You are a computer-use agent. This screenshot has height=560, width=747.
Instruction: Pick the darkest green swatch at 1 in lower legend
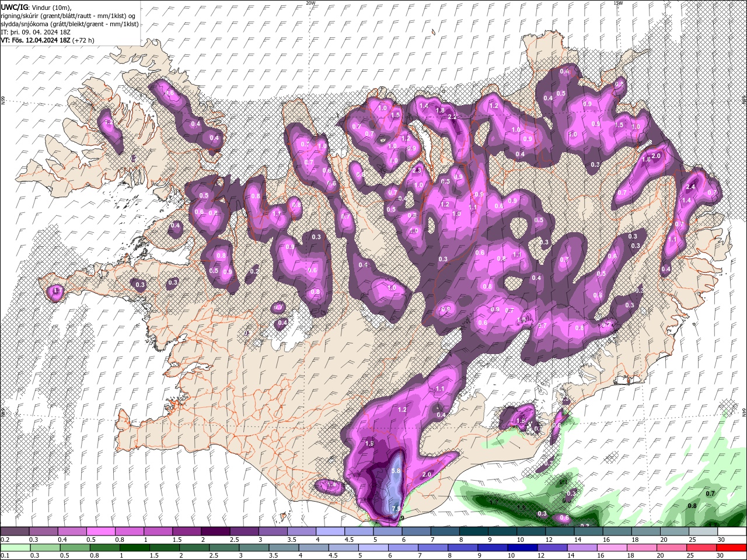[x=135, y=548]
